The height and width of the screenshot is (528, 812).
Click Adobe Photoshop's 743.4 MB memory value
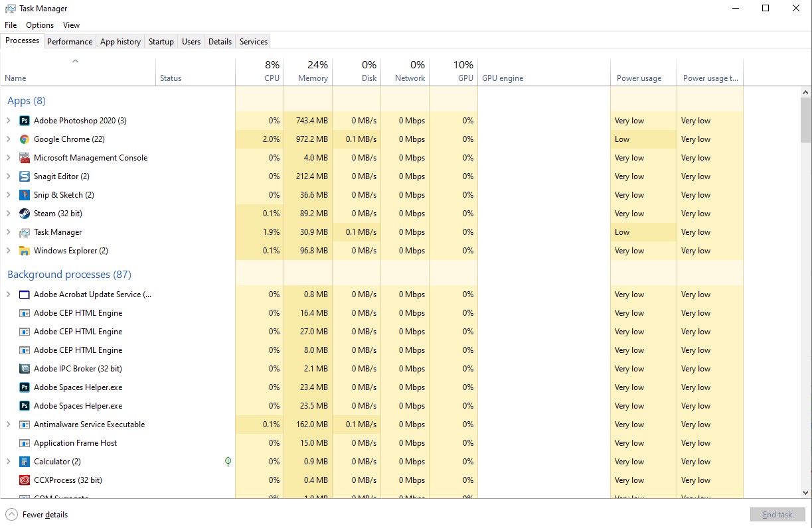click(312, 121)
